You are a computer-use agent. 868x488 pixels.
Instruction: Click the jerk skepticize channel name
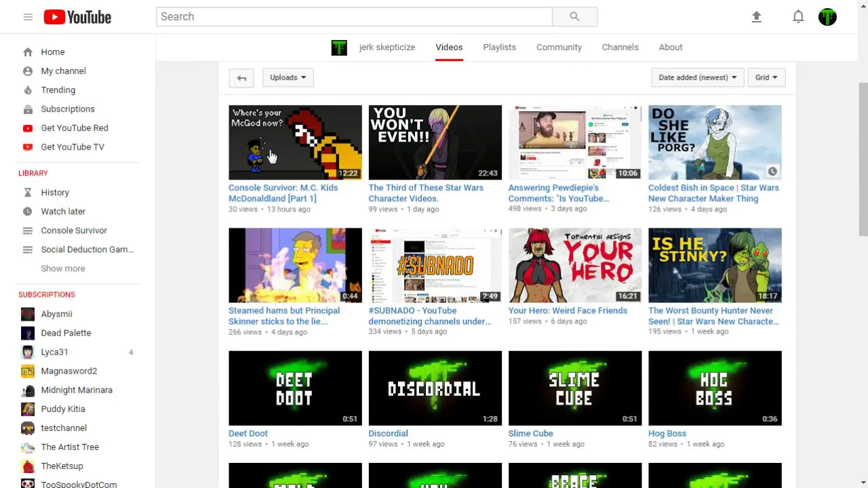pyautogui.click(x=387, y=47)
